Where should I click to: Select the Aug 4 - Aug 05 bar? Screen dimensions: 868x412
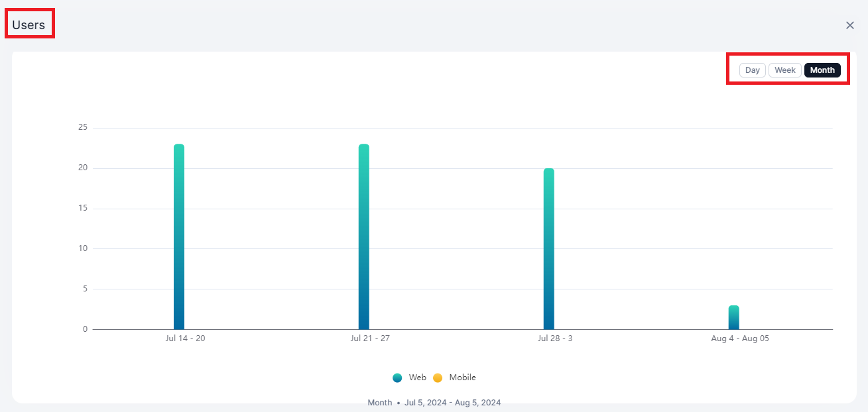click(x=734, y=317)
